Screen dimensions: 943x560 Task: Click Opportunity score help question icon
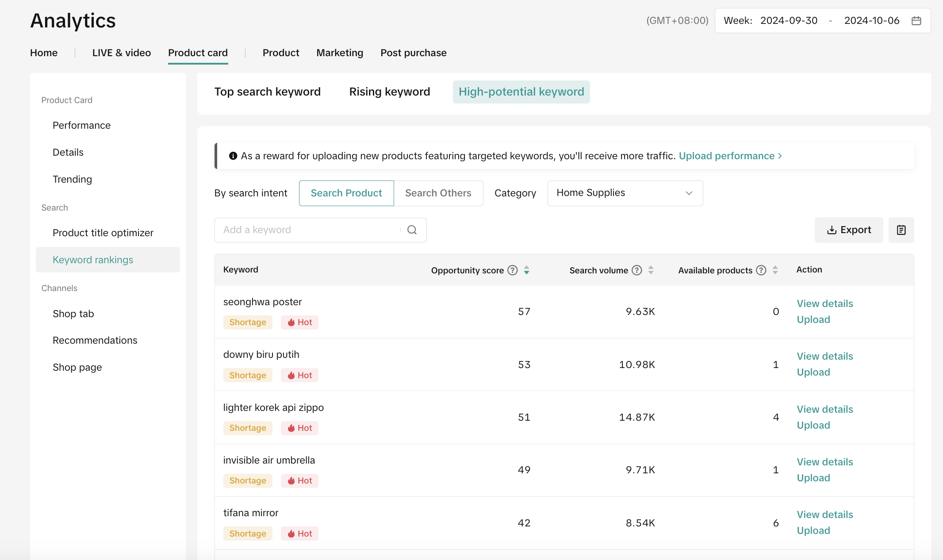pyautogui.click(x=512, y=270)
